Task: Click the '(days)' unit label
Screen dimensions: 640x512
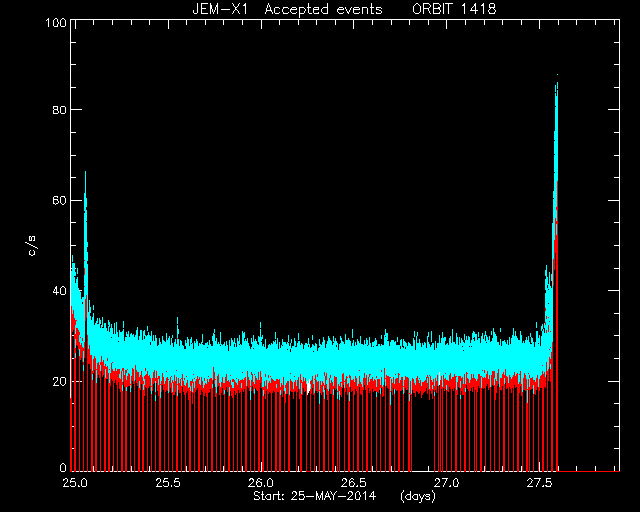Action: click(x=418, y=496)
